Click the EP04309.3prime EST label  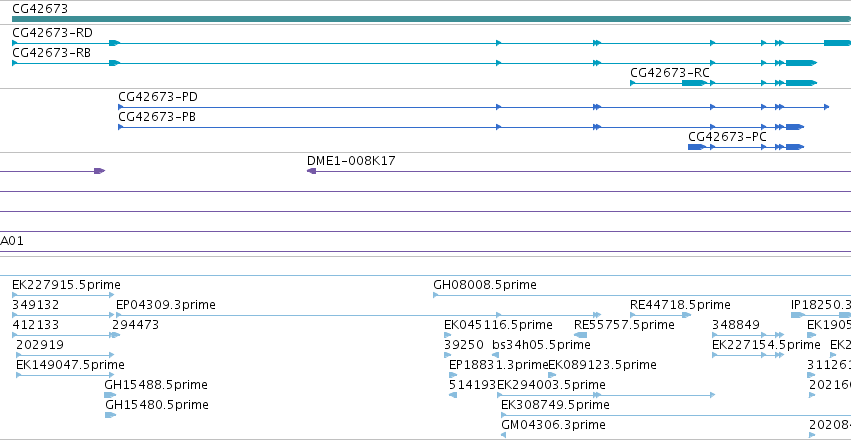pyautogui.click(x=166, y=305)
